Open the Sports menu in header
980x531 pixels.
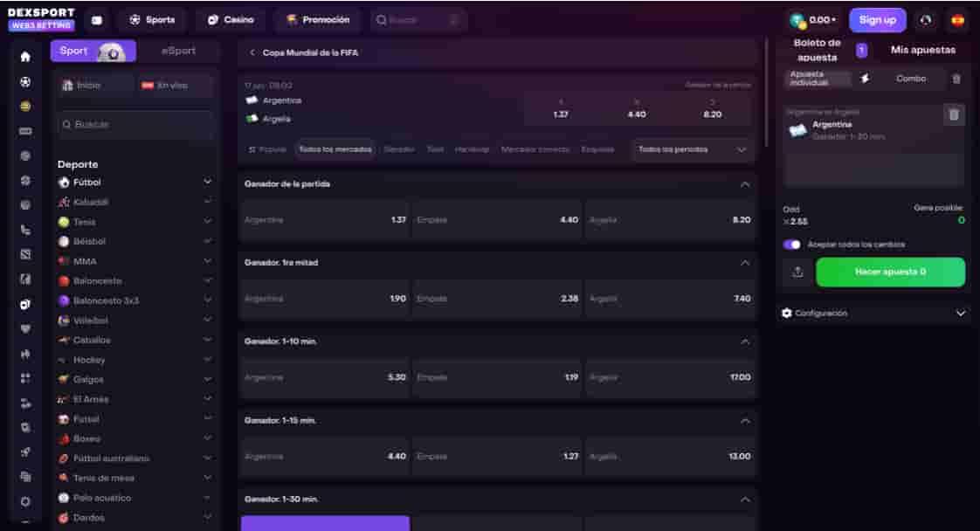[153, 20]
